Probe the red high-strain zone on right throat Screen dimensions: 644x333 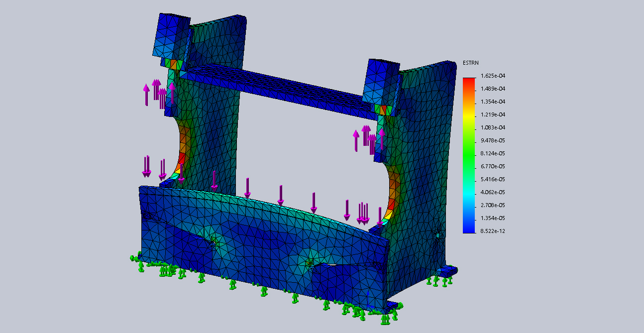click(x=391, y=204)
